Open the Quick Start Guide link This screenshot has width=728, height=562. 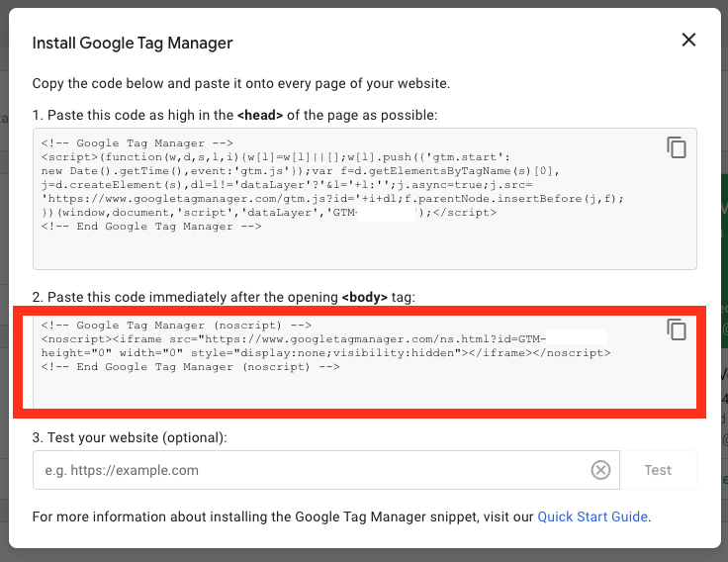coord(592,516)
